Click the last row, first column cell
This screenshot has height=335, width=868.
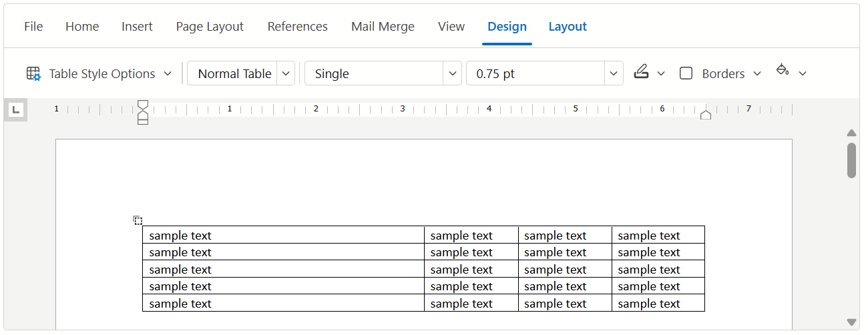(283, 303)
